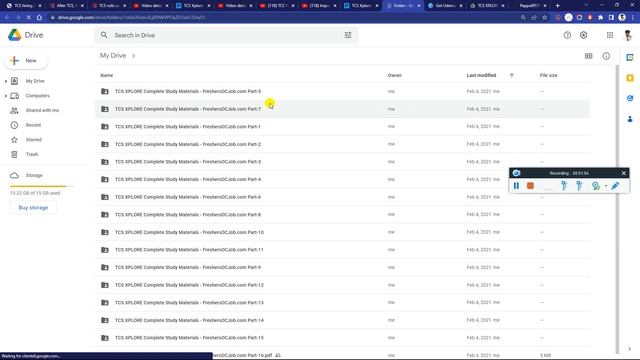Click the first microphone icon in recorder

click(564, 186)
